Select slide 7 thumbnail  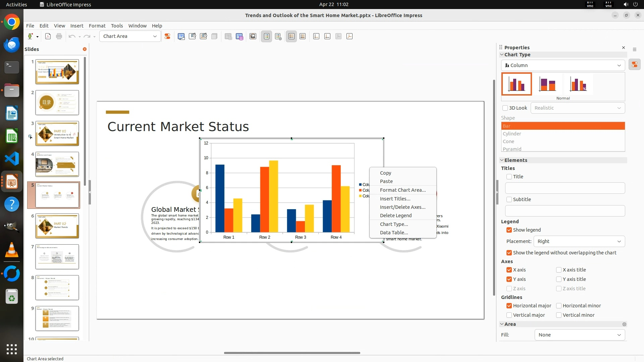click(57, 257)
